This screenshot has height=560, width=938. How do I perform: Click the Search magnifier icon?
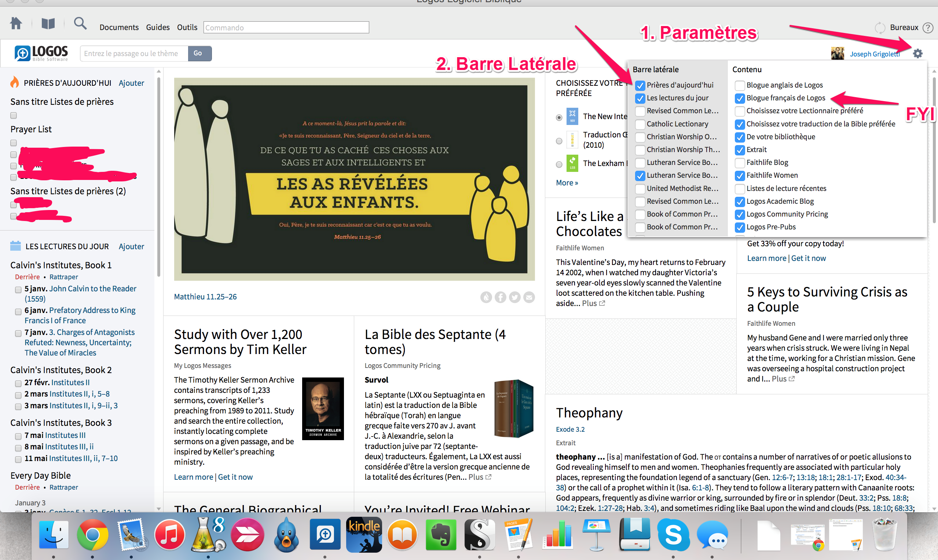[x=80, y=24]
